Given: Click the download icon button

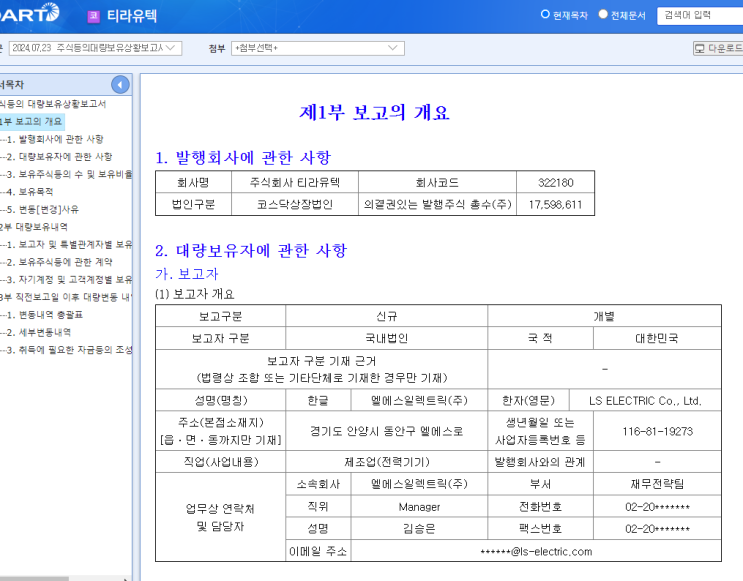Looking at the screenshot, I should click(718, 48).
